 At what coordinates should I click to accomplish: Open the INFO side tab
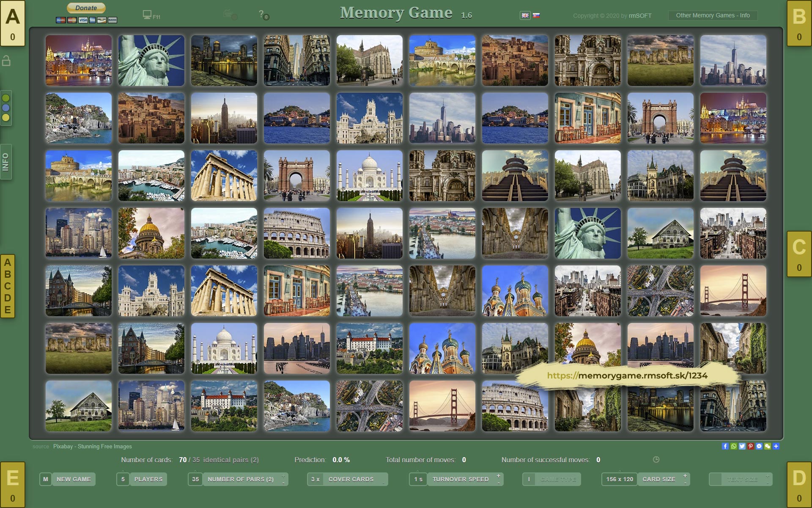pyautogui.click(x=6, y=162)
